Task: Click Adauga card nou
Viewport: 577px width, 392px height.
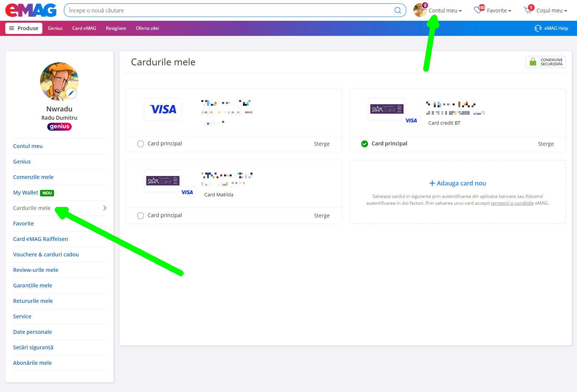Action: pos(458,183)
